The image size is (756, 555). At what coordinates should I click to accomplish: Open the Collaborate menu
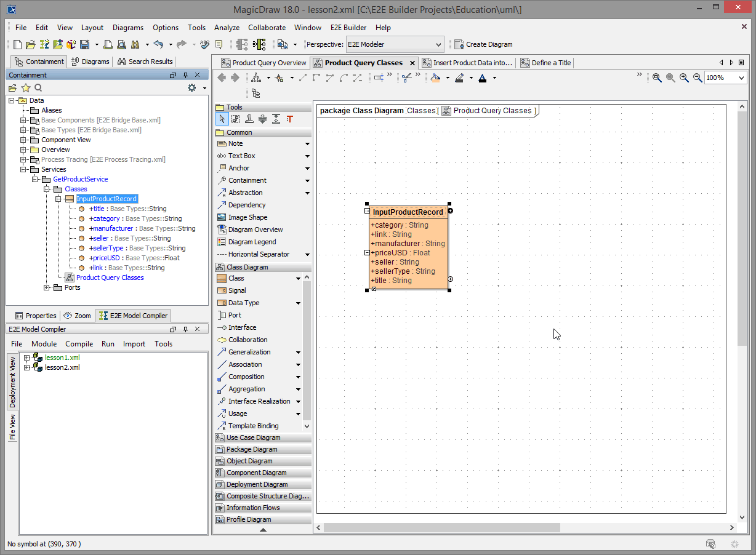click(267, 28)
